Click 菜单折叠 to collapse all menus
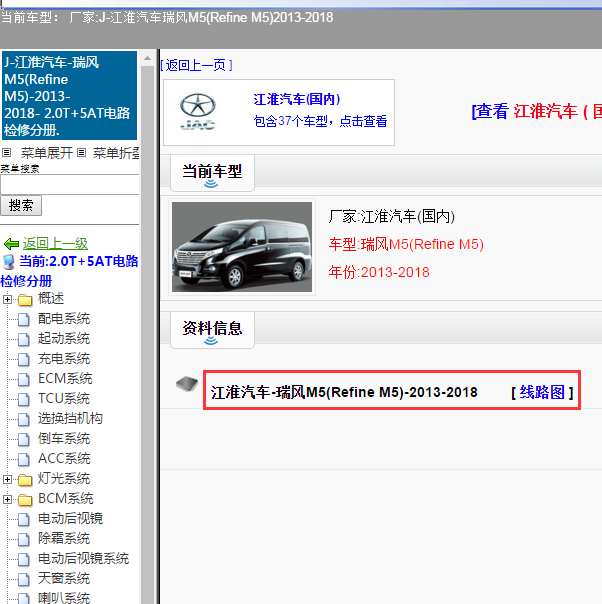The width and height of the screenshot is (602, 604). pyautogui.click(x=116, y=153)
